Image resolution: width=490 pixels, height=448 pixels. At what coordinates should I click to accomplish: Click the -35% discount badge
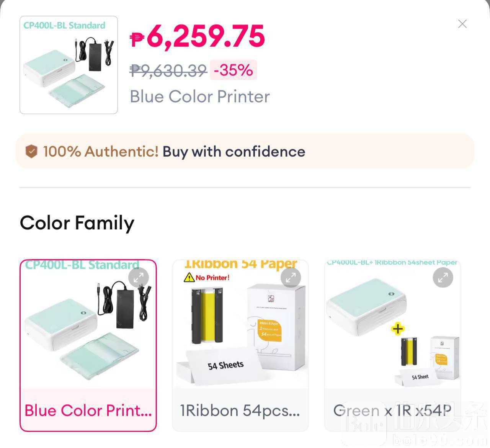click(x=233, y=70)
